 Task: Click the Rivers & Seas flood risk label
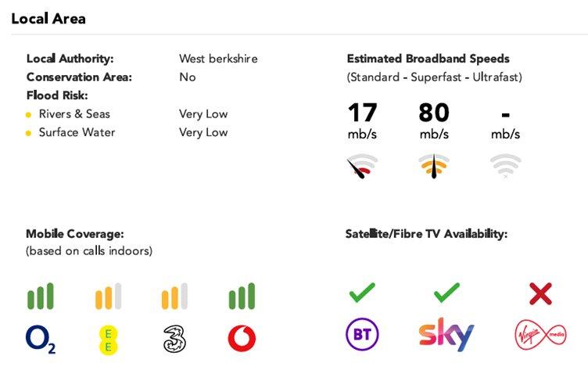[74, 114]
